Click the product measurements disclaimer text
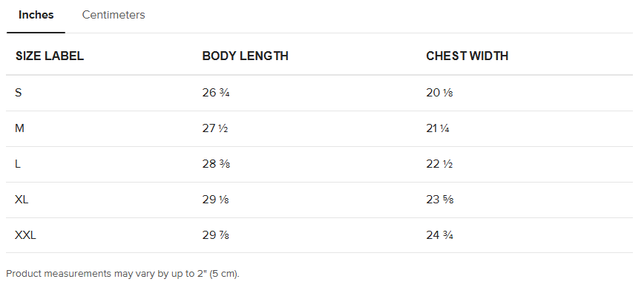This screenshot has width=644, height=302. (122, 274)
